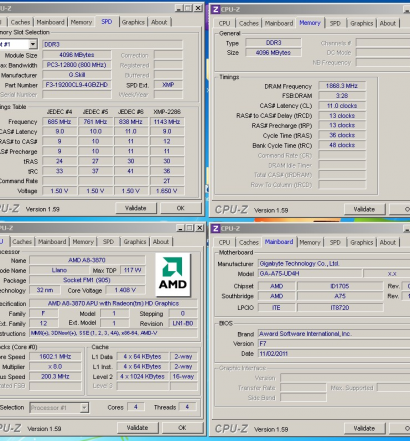
Task: Minimize the SPD window
Action: point(179,8)
